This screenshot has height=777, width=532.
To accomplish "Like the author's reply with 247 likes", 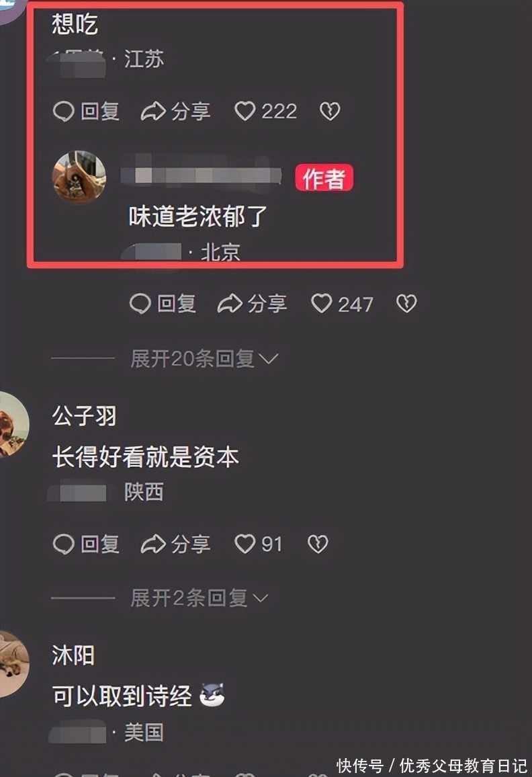I will (342, 304).
